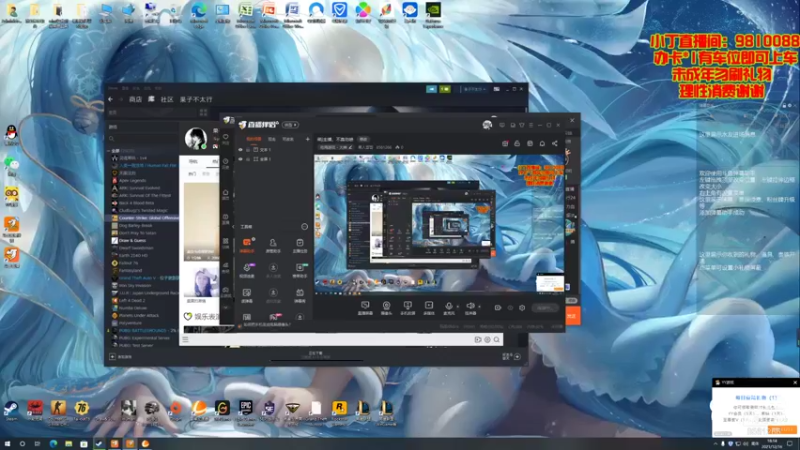Open the toolbox tool with the green badge
The width and height of the screenshot is (800, 450).
point(299,270)
